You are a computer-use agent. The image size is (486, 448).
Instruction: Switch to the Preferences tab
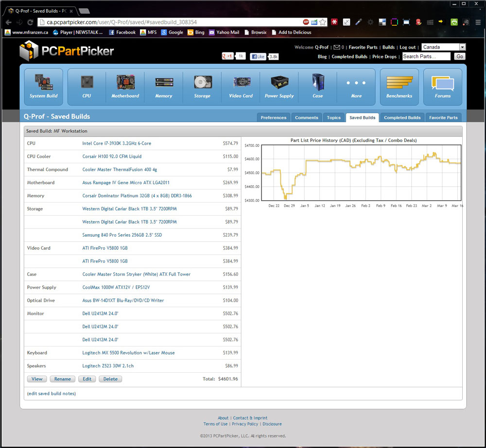(x=273, y=118)
